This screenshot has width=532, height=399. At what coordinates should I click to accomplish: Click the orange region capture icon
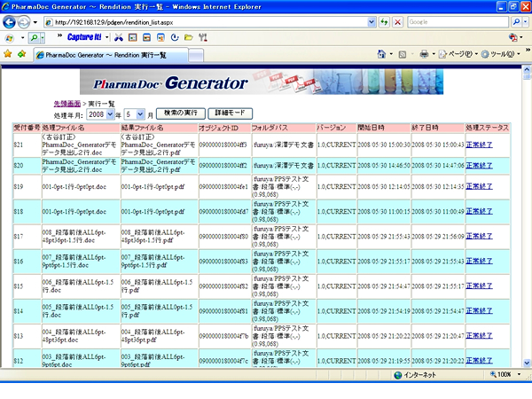click(x=146, y=37)
